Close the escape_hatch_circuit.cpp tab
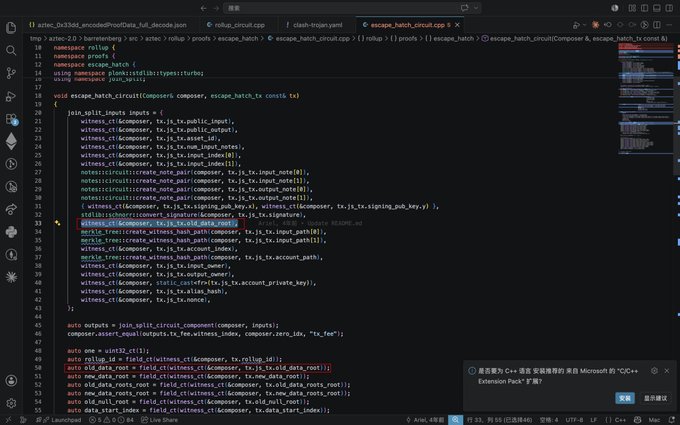 457,25
